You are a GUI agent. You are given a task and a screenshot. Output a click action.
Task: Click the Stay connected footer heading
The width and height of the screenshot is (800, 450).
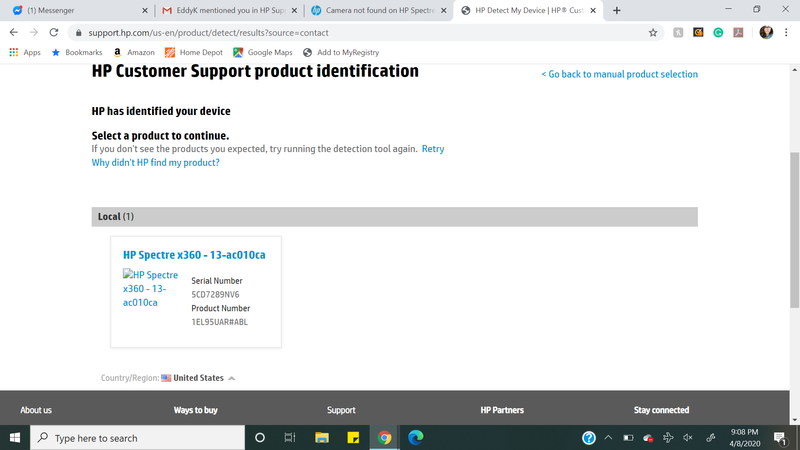point(661,410)
